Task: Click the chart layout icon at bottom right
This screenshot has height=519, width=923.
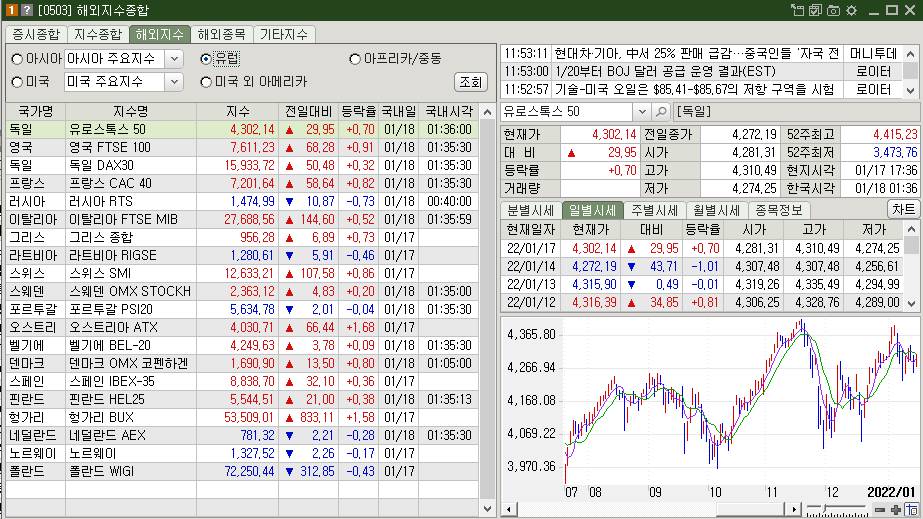Action: point(912,510)
